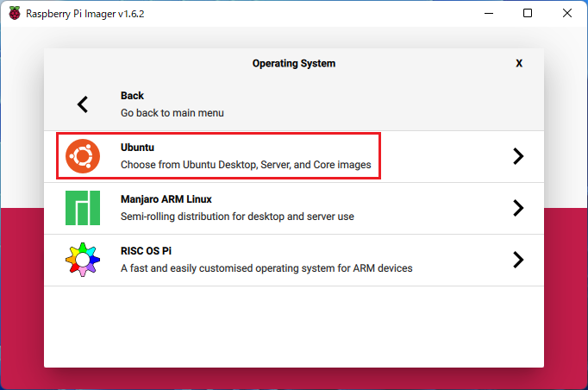The image size is (588, 390).
Task: Click the Manjaro ARM Linux green logo
Action: pyautogui.click(x=83, y=208)
